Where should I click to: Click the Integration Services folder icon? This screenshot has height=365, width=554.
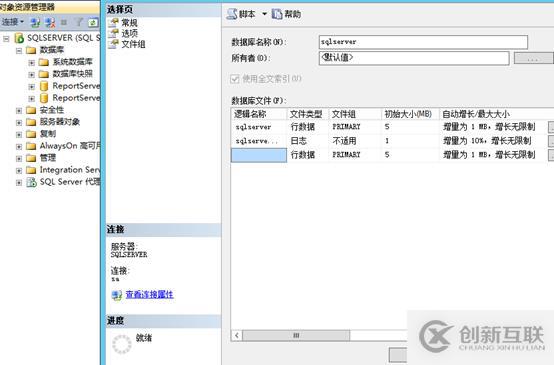(x=31, y=170)
